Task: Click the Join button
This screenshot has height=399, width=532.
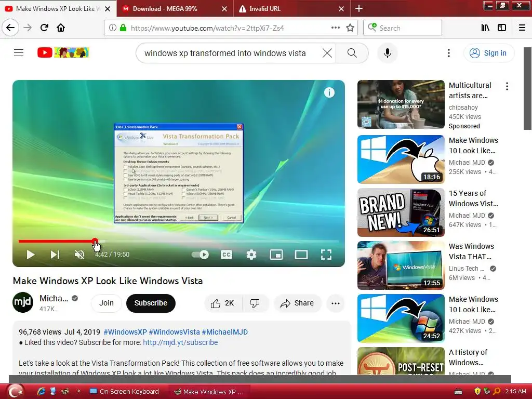Action: tap(106, 303)
